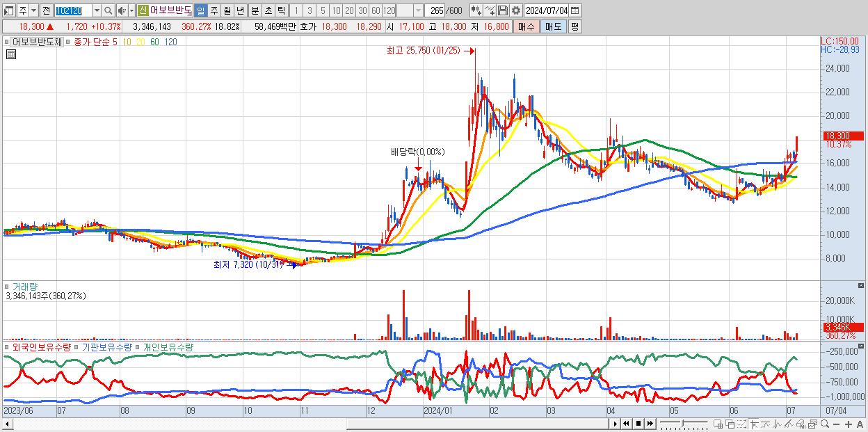Click the zigzag line analysis icon

(x=778, y=424)
